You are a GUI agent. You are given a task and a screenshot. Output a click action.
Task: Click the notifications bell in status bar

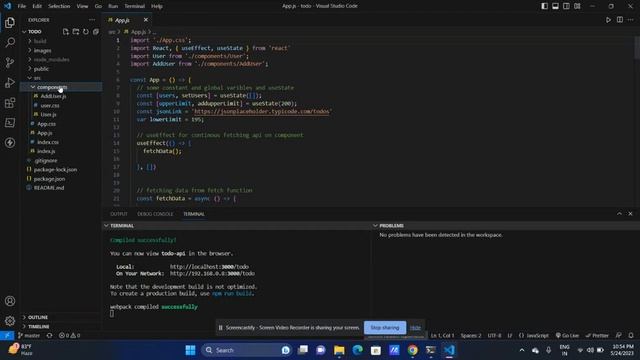[631, 335]
